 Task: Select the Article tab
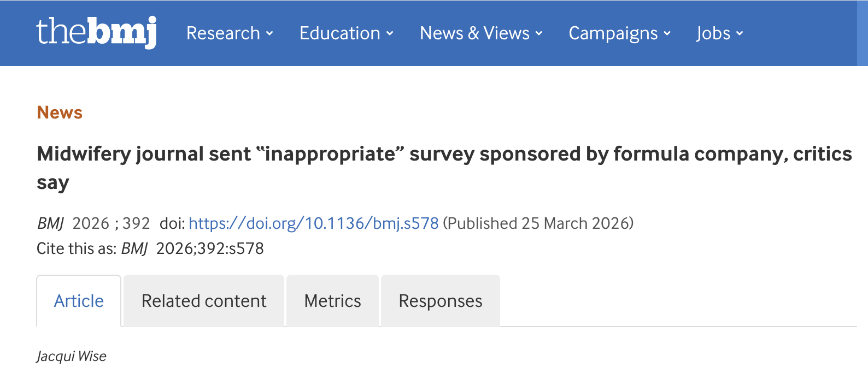[x=79, y=301]
